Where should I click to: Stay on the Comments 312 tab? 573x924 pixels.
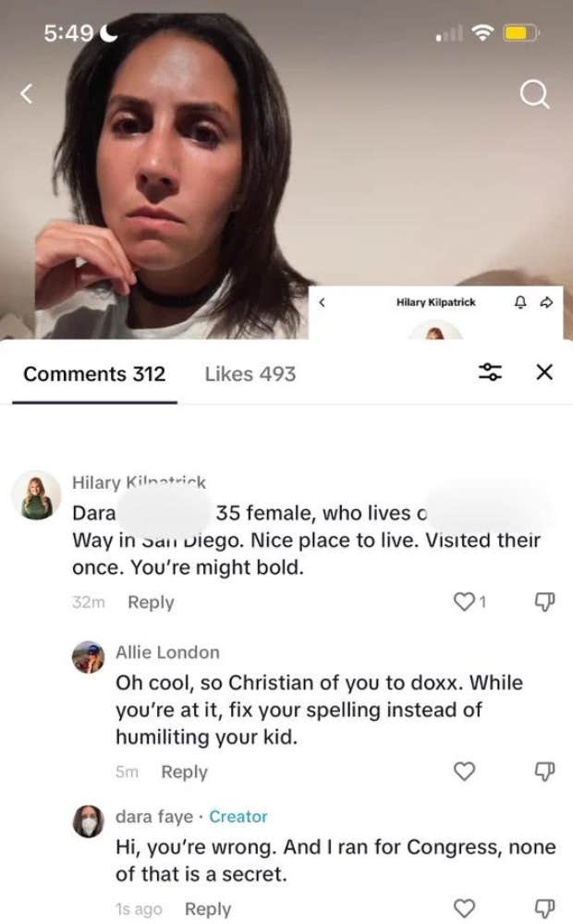point(92,374)
